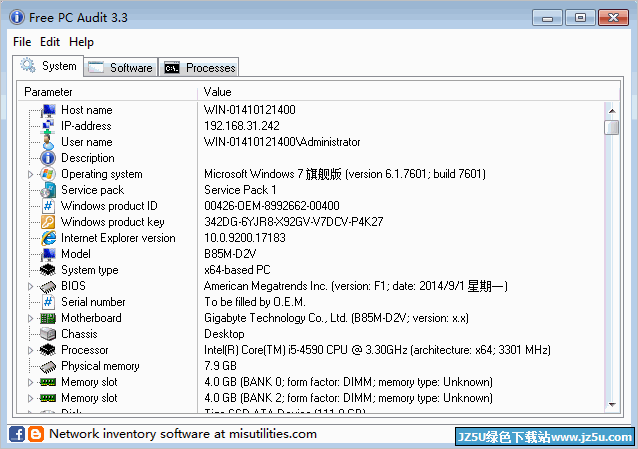Click the Description info icon
Screen dimensions: 638x449
click(48, 158)
